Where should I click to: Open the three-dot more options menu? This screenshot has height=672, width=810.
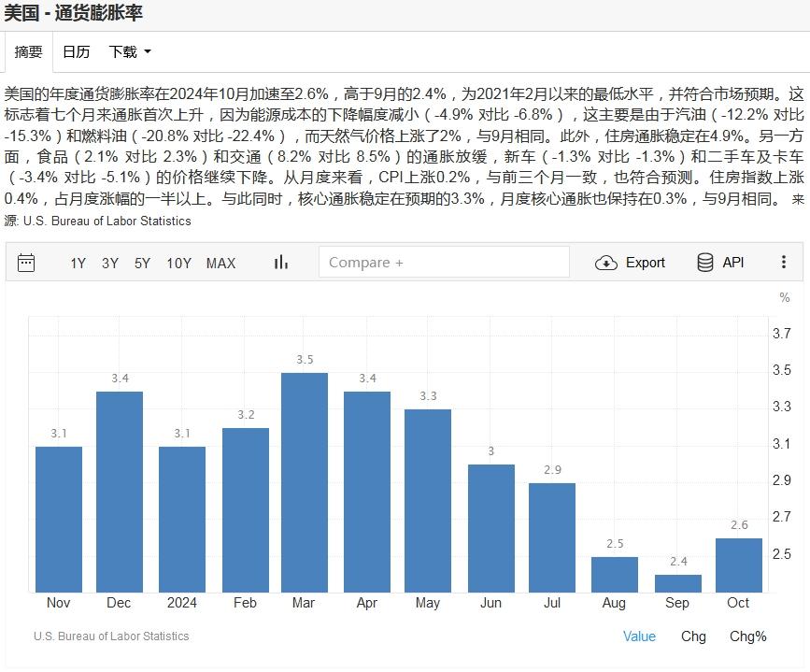[x=784, y=263]
